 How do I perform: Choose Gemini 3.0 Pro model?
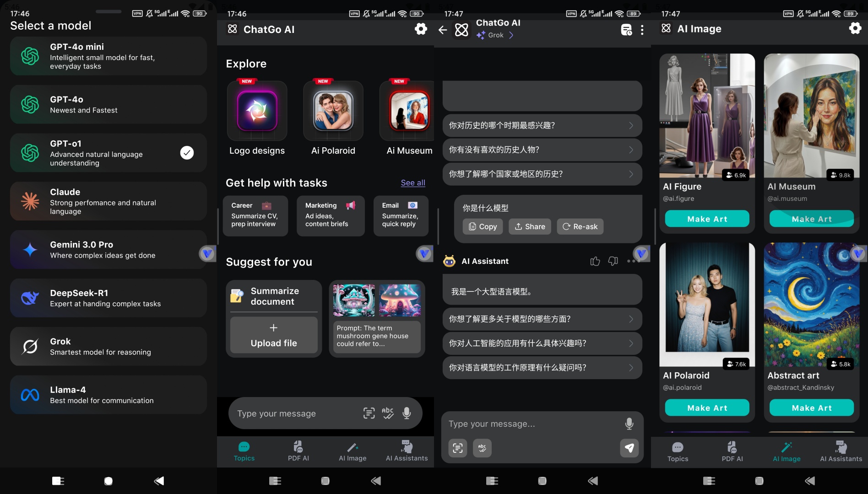[x=108, y=250]
